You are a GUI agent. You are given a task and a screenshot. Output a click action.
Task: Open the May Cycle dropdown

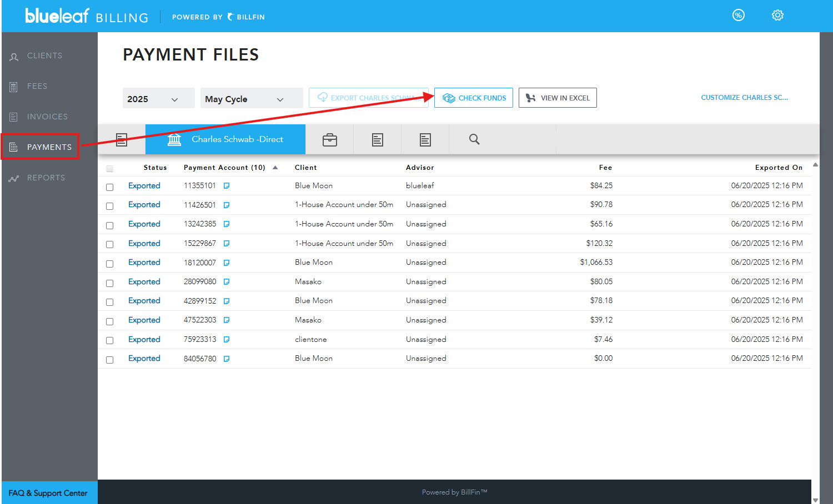(252, 98)
